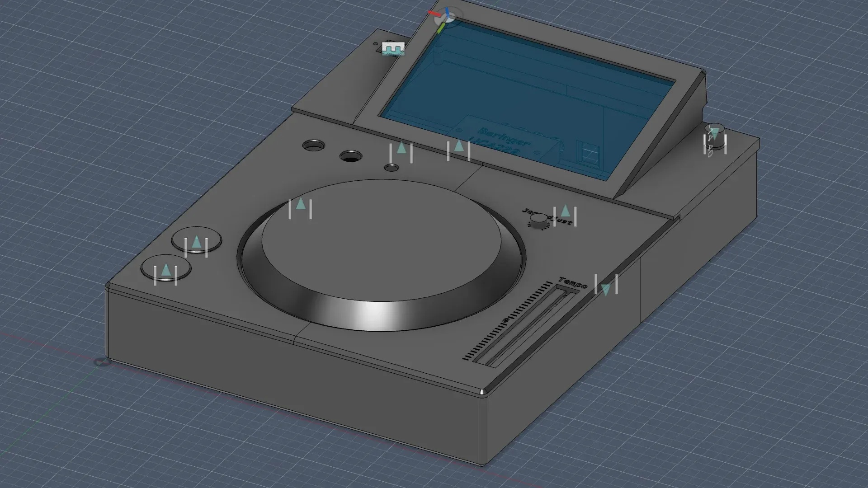Select the joint marker next to Jog Adjust
868x488 pixels.
click(565, 216)
